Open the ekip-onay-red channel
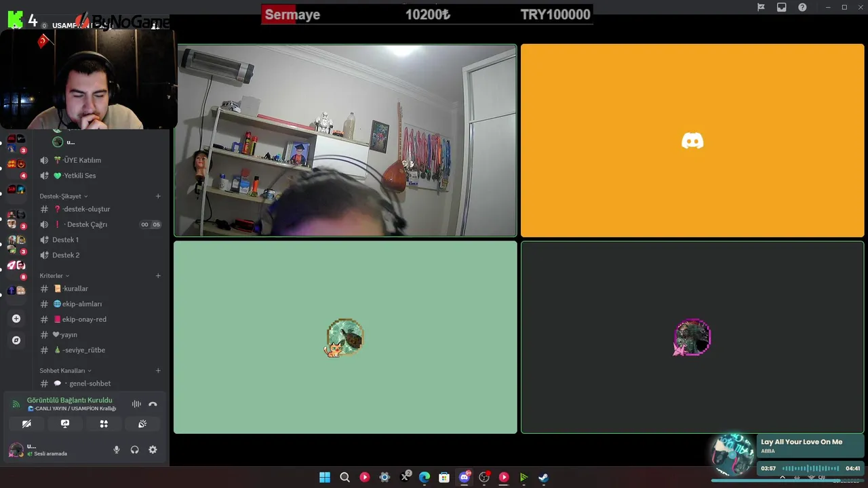The height and width of the screenshot is (488, 868). (x=100, y=319)
